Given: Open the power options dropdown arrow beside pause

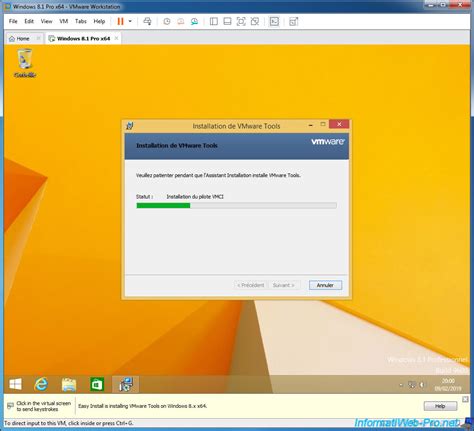Looking at the screenshot, I should [130, 22].
